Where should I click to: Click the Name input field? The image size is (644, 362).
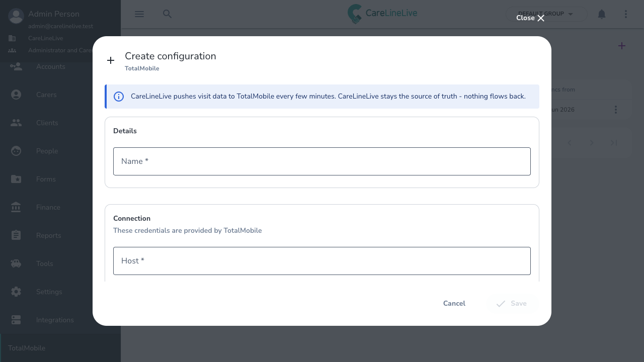pos(322,161)
